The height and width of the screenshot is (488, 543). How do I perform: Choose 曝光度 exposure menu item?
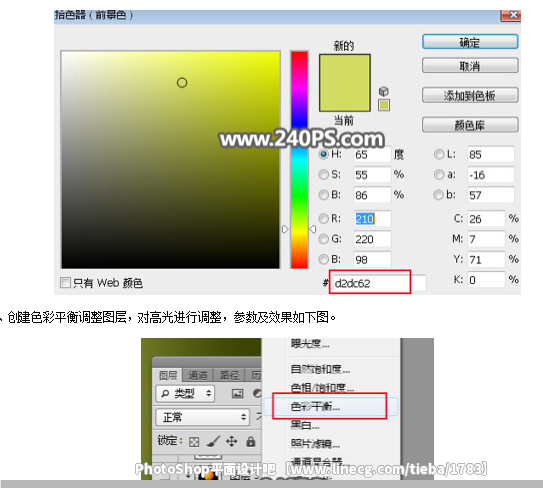pos(310,343)
